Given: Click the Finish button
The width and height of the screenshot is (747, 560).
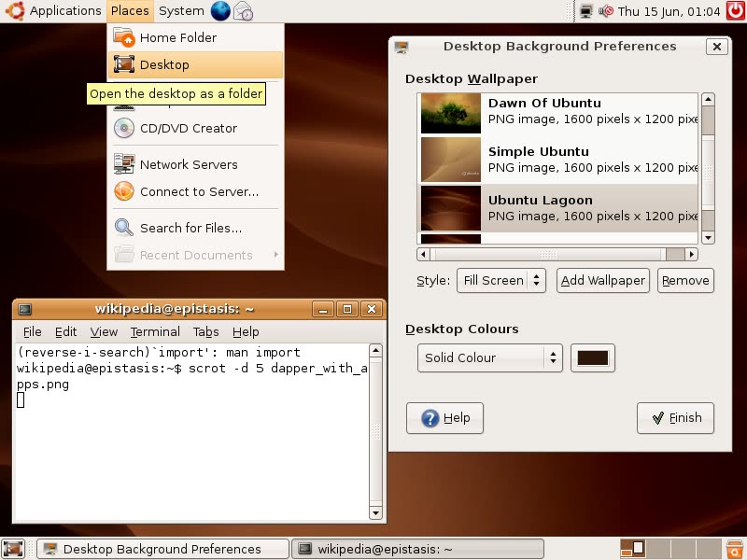Looking at the screenshot, I should click(675, 418).
